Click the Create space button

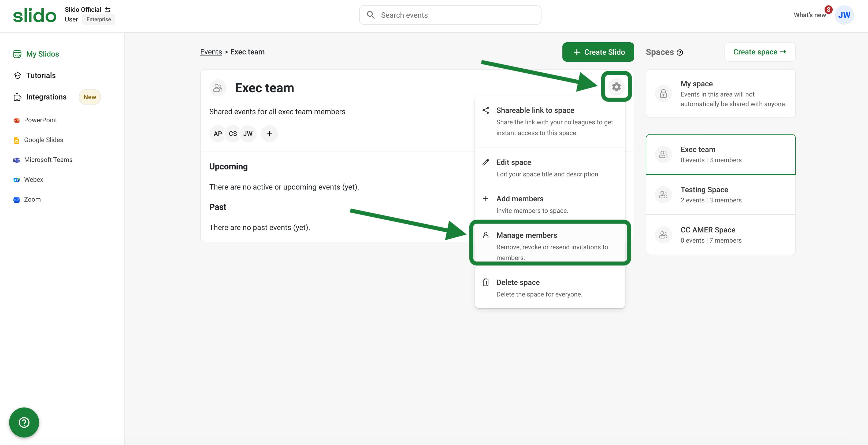(x=759, y=52)
